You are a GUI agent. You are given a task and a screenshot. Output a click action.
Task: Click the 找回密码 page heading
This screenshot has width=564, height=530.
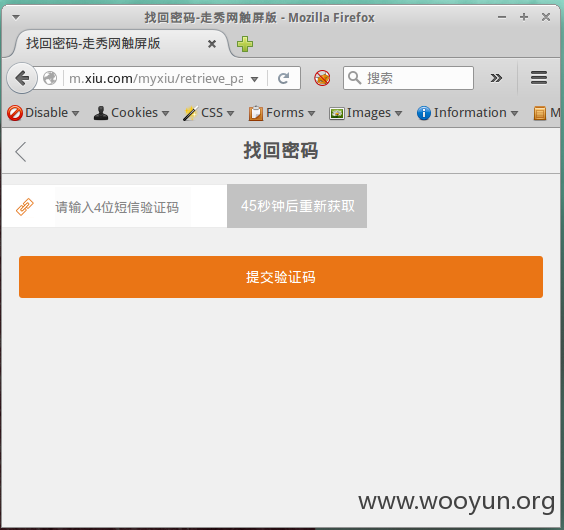pos(281,150)
